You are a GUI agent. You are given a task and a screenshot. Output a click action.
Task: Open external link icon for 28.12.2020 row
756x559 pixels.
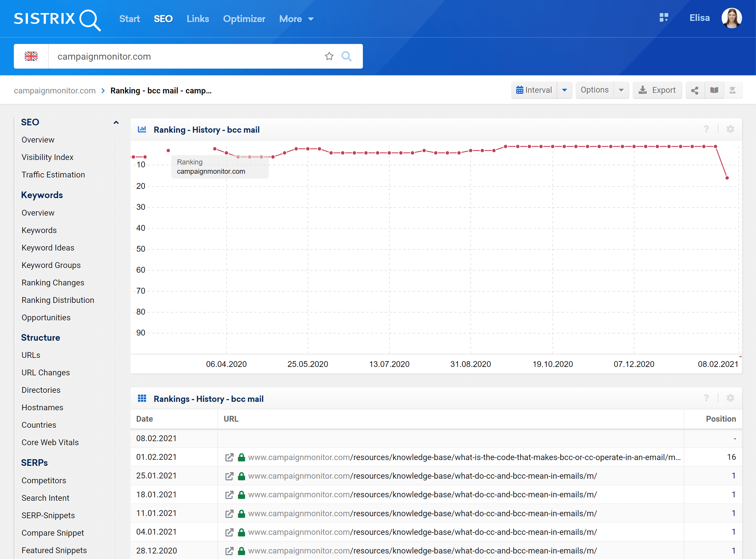229,551
